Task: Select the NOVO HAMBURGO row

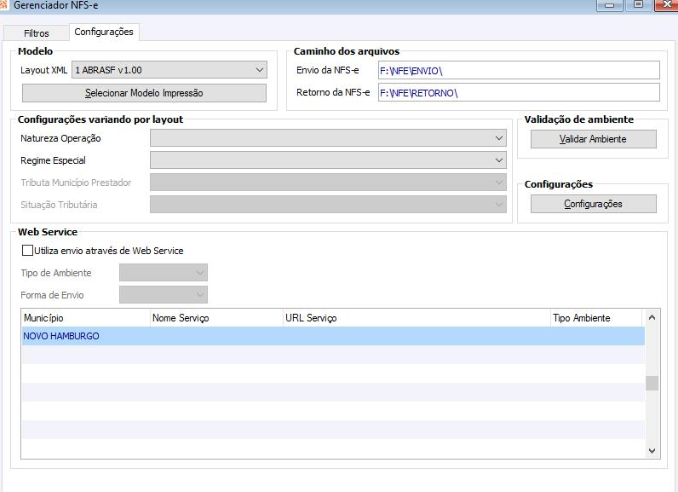Action: tap(333, 336)
